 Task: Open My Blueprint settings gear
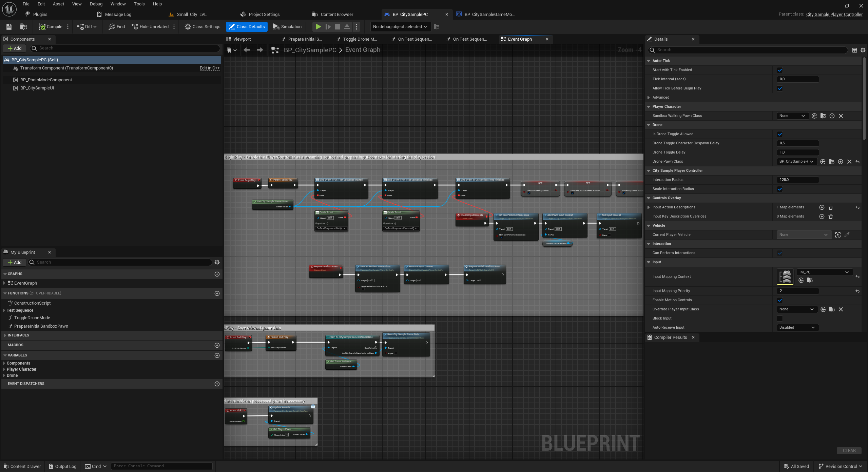217,262
